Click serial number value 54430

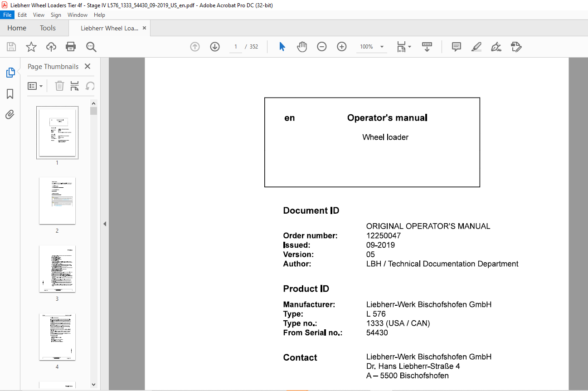tap(377, 332)
